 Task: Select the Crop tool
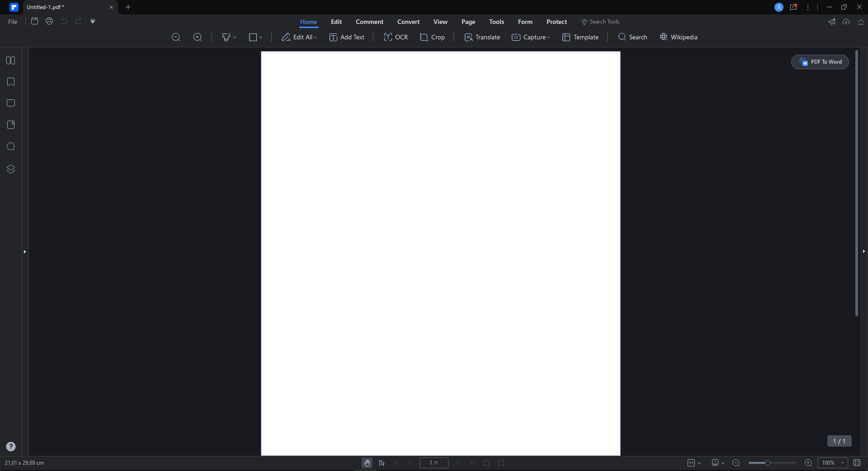click(x=432, y=37)
